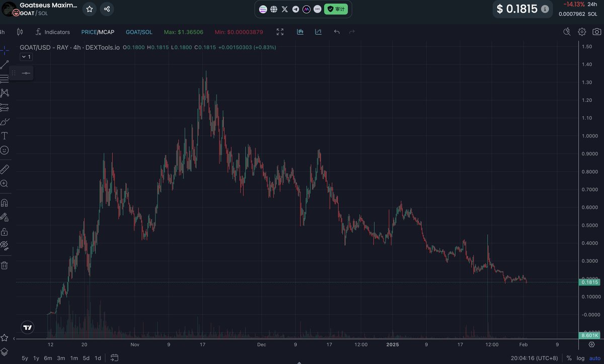This screenshot has height=364, width=604.
Task: Toggle auto scale mode
Action: point(595,358)
